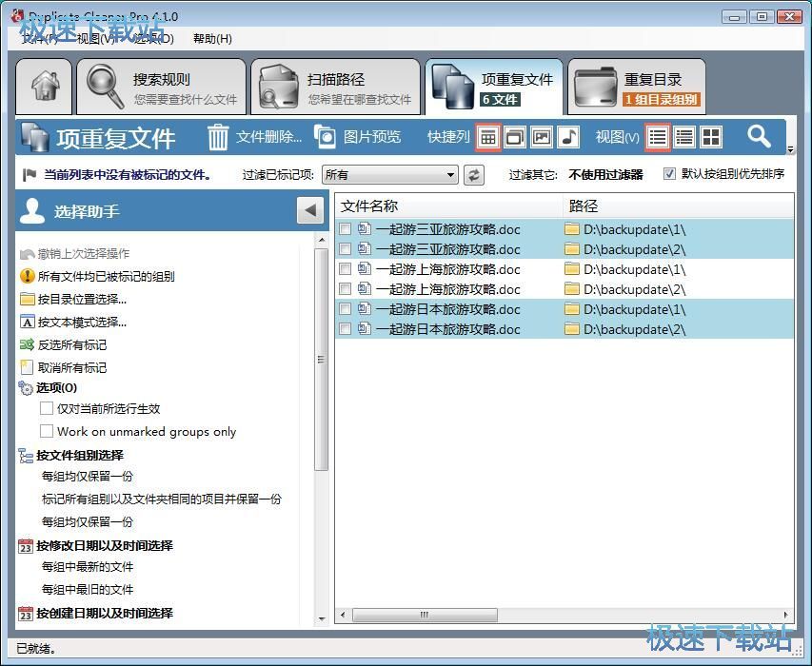Check 日本旅游攻略.doc in backupdate\2
Screen dimensions: 812x666
click(345, 328)
